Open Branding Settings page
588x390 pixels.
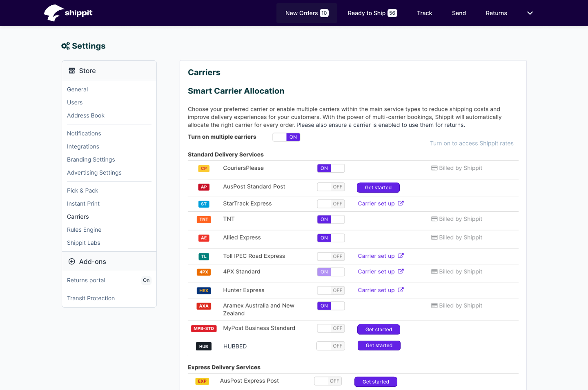click(91, 160)
